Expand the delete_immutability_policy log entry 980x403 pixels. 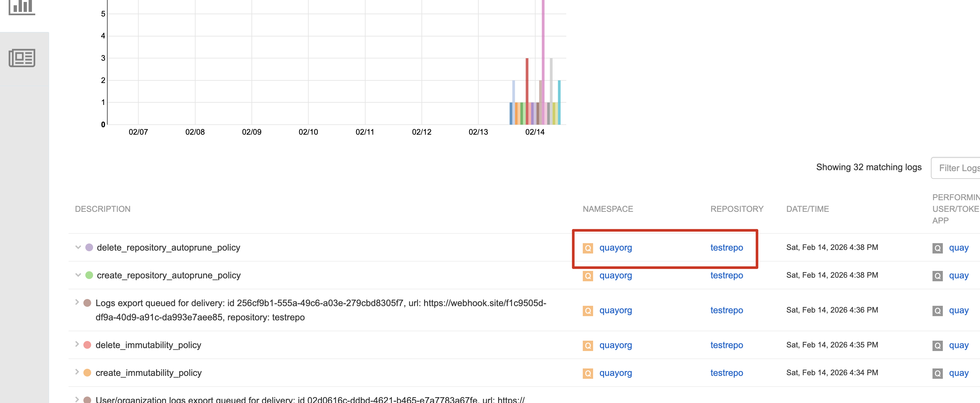77,344
